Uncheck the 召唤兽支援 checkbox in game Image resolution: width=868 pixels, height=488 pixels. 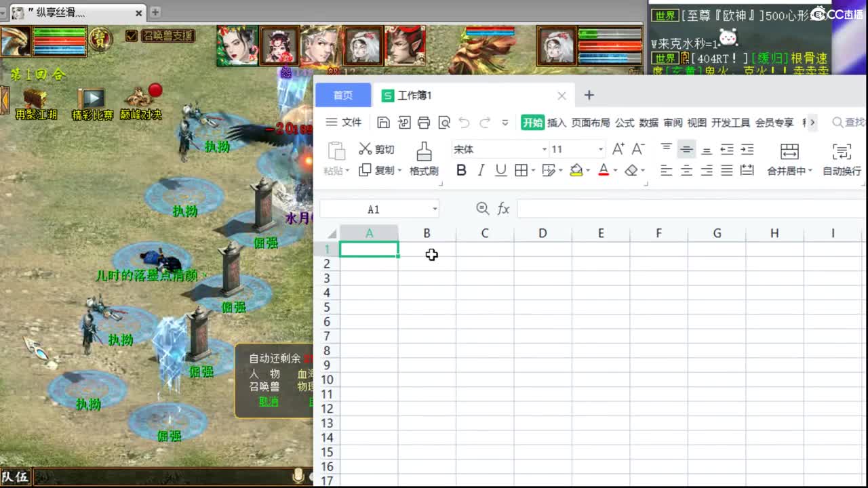point(132,36)
